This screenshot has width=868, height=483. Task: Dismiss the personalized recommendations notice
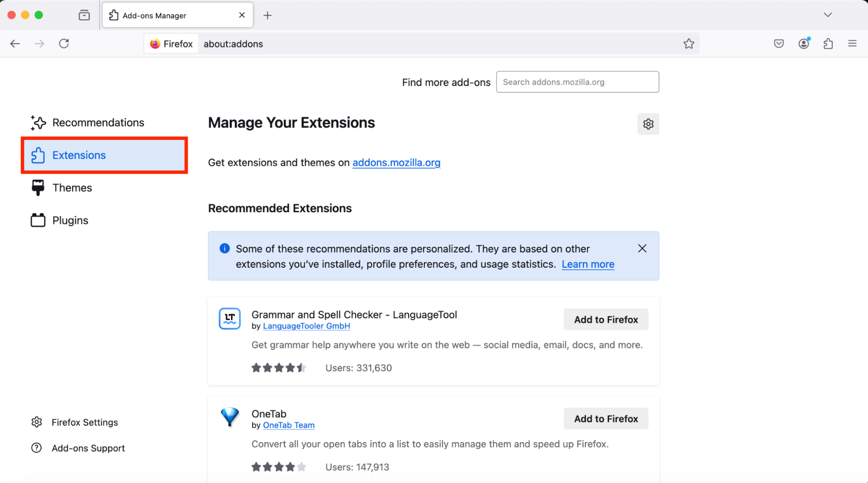[x=642, y=248]
